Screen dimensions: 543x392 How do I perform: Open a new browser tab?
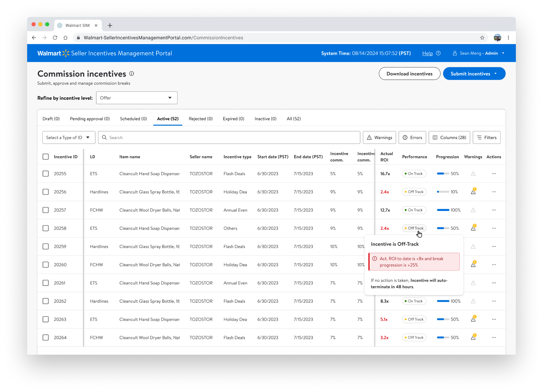coord(110,25)
